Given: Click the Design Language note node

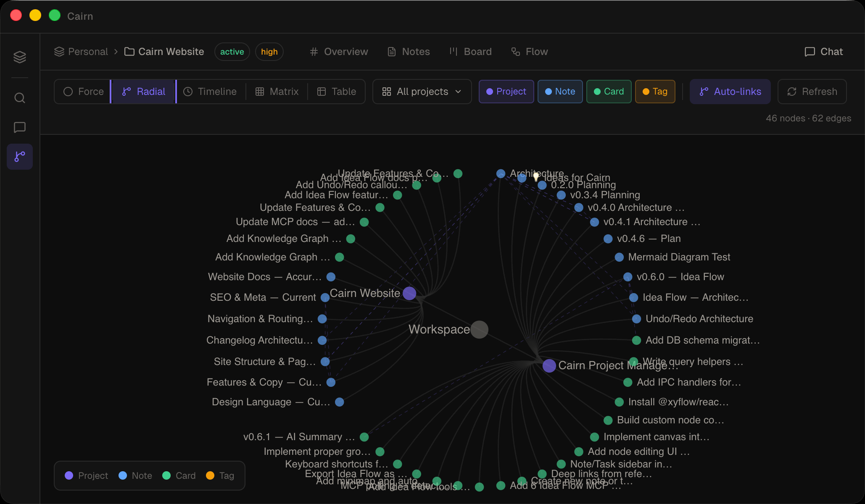Looking at the screenshot, I should (x=340, y=402).
